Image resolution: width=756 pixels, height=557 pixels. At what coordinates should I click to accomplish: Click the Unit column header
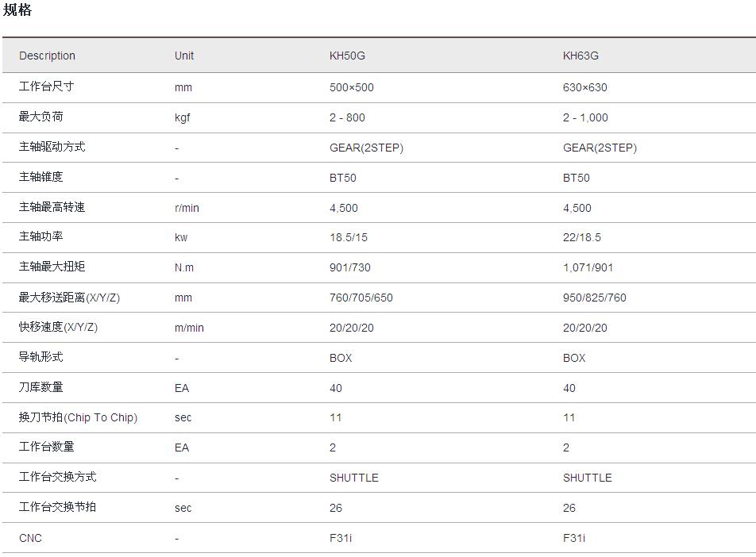pyautogui.click(x=184, y=56)
